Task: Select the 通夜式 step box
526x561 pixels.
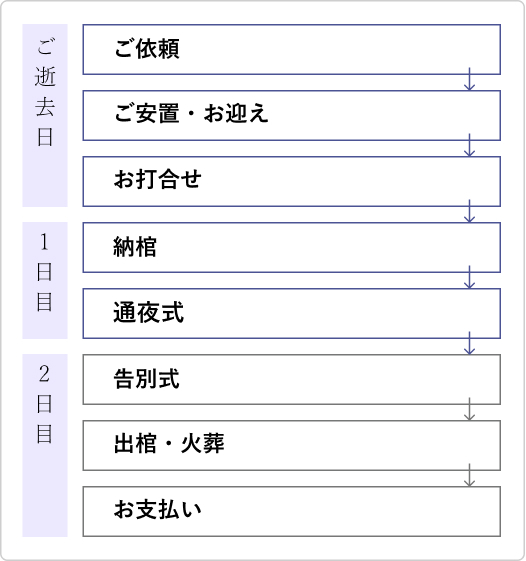Action: click(x=292, y=313)
